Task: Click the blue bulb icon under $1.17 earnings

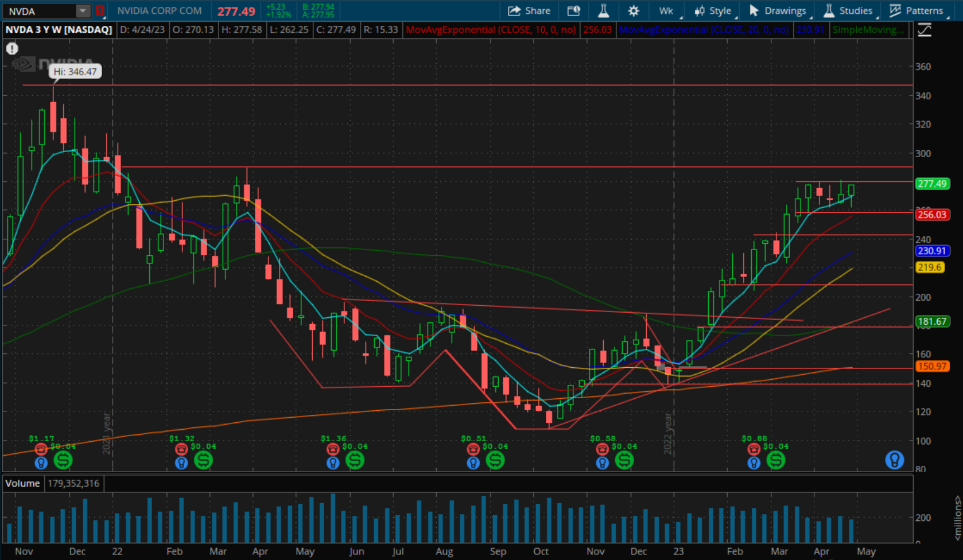Action: tap(41, 462)
